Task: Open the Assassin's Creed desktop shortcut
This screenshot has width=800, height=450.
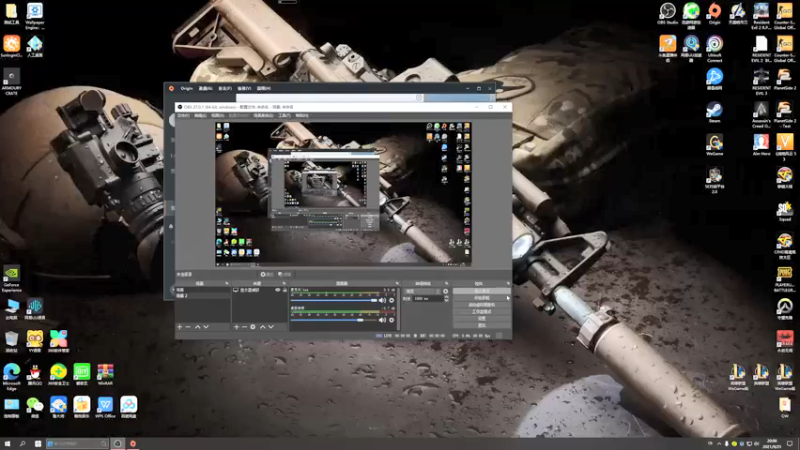Action: (x=761, y=114)
